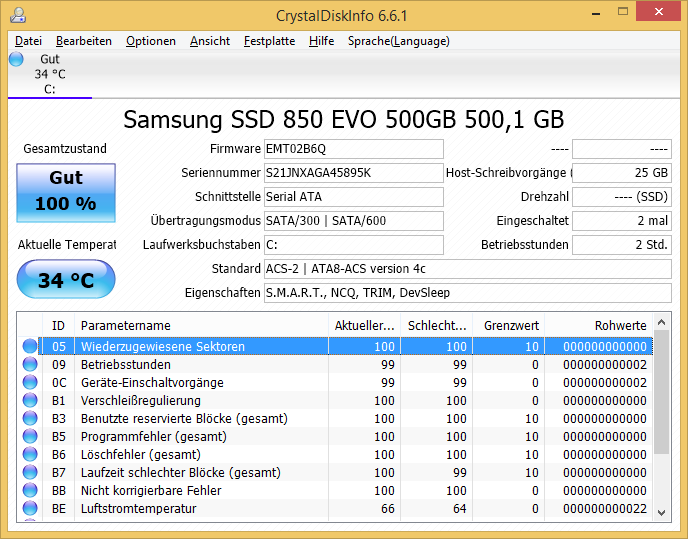This screenshot has height=539, width=688.
Task: Click the Eigenschaften field S.M.A.R.T., NCQ, TRIM
Action: point(468,293)
